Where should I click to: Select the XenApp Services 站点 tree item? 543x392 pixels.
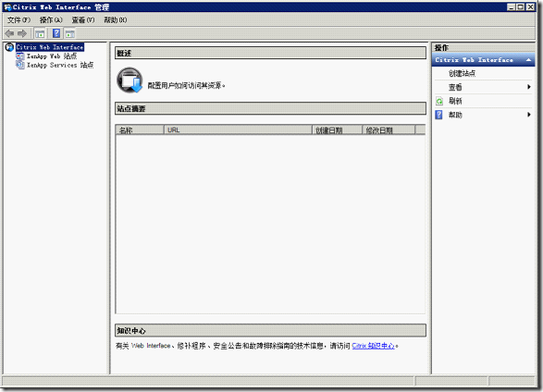click(x=60, y=65)
